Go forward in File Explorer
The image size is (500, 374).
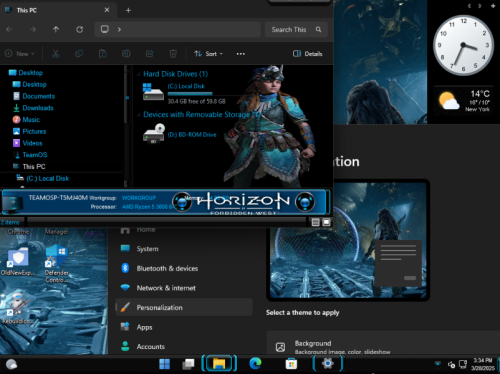[33, 30]
